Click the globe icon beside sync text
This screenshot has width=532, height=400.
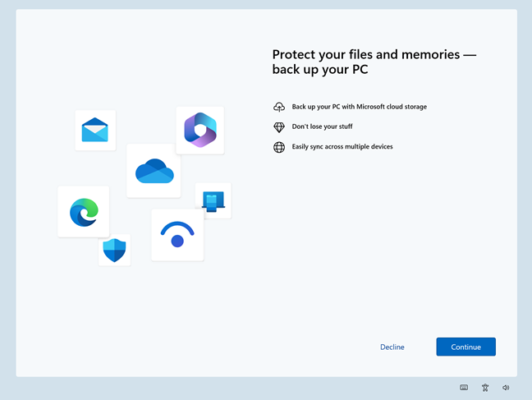tap(279, 147)
